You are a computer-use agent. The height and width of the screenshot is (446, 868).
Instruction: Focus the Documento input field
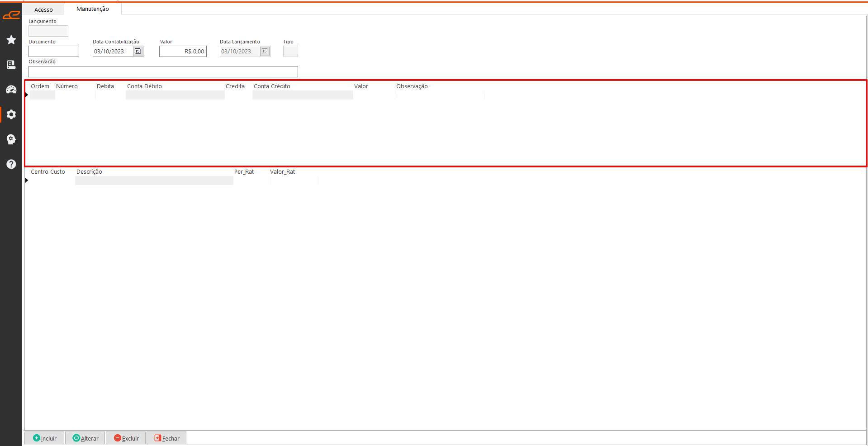[x=54, y=52]
